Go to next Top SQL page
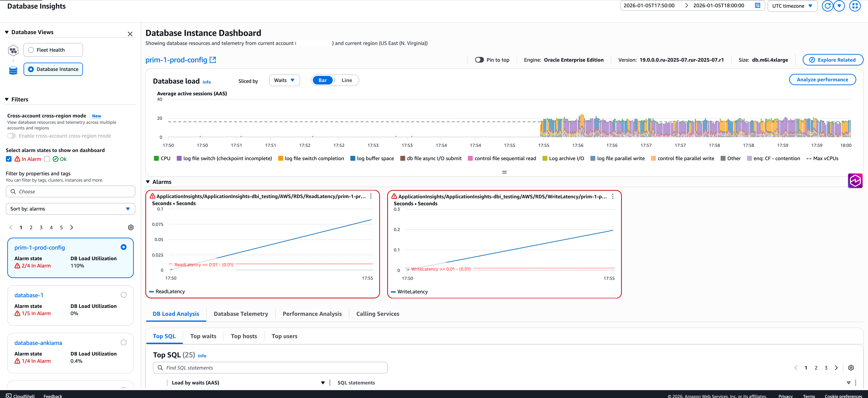 pos(836,368)
